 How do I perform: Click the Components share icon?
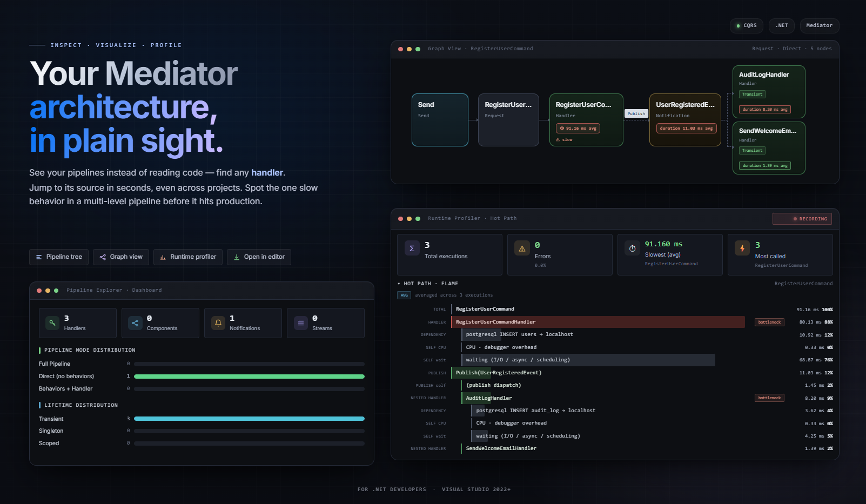point(135,323)
